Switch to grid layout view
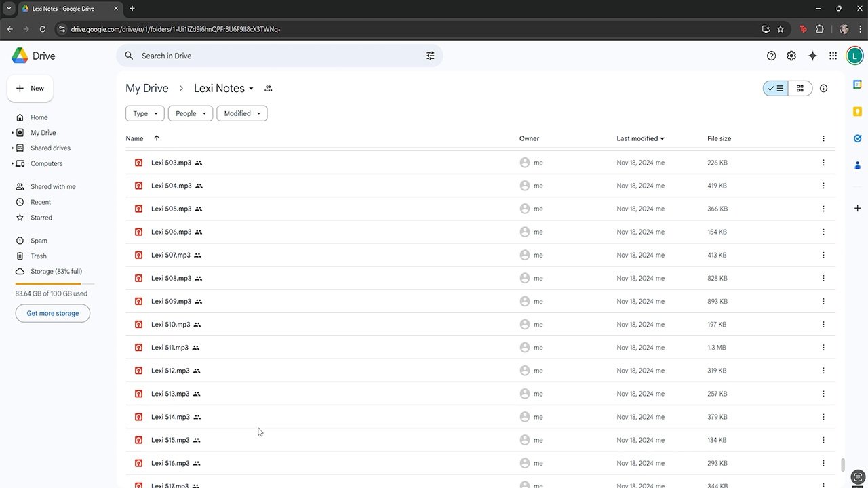This screenshot has height=488, width=868. 800,88
